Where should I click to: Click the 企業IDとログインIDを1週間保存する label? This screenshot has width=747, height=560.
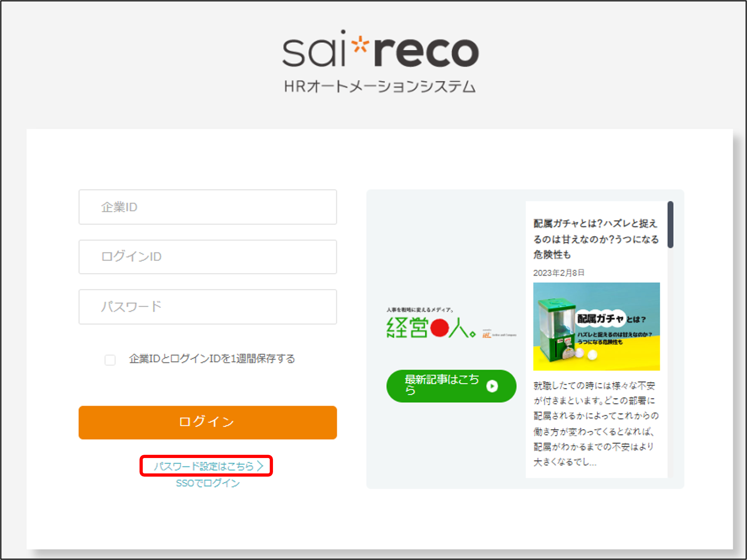(x=212, y=359)
